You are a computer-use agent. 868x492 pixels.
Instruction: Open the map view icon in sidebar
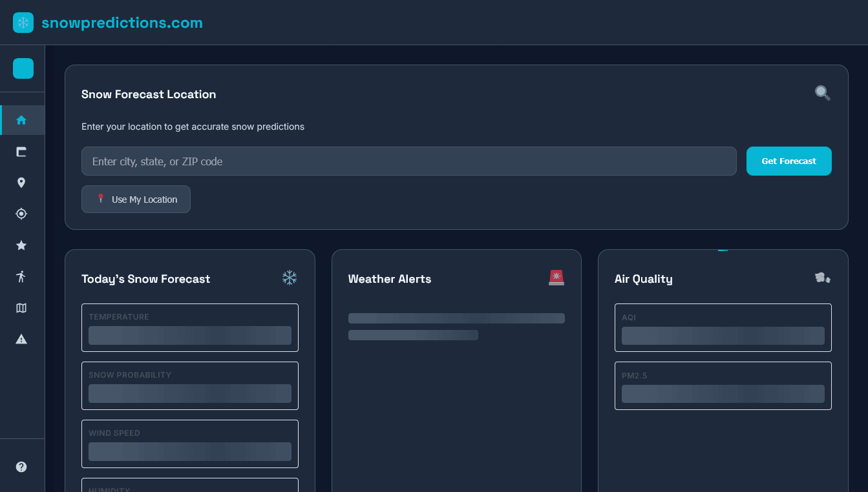point(21,308)
